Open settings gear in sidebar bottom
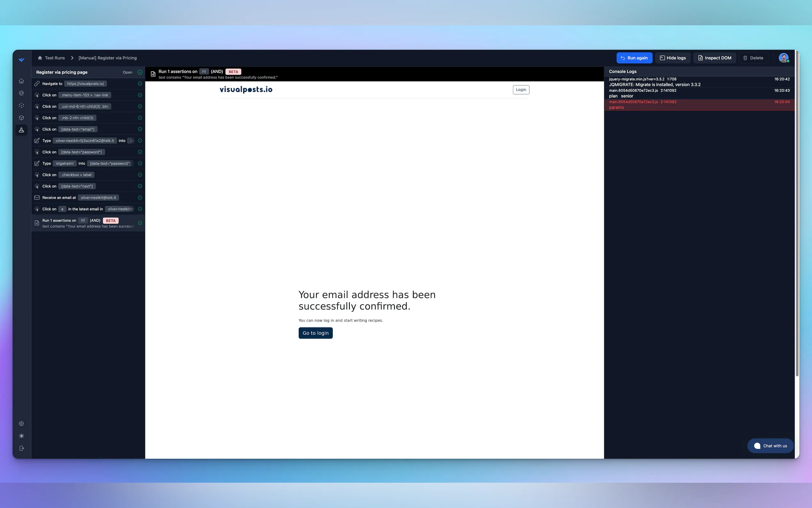 tap(21, 424)
